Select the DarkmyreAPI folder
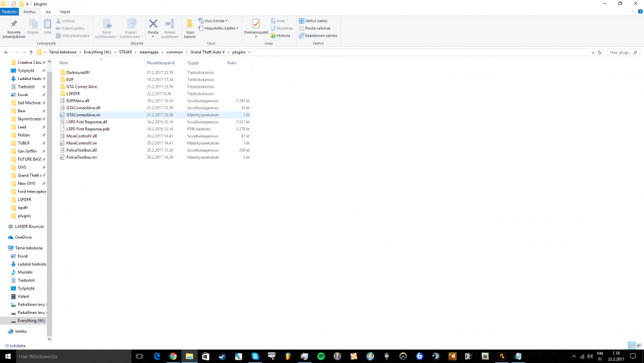644x363 pixels. coord(78,72)
